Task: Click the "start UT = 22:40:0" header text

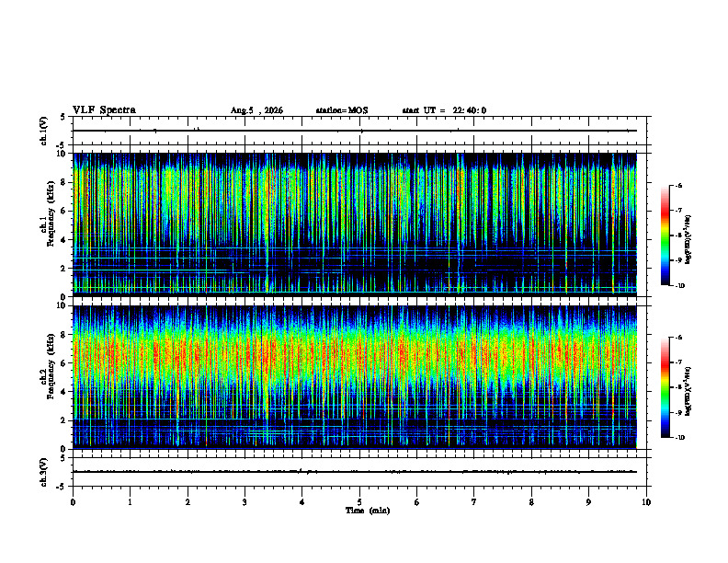Action: click(444, 110)
